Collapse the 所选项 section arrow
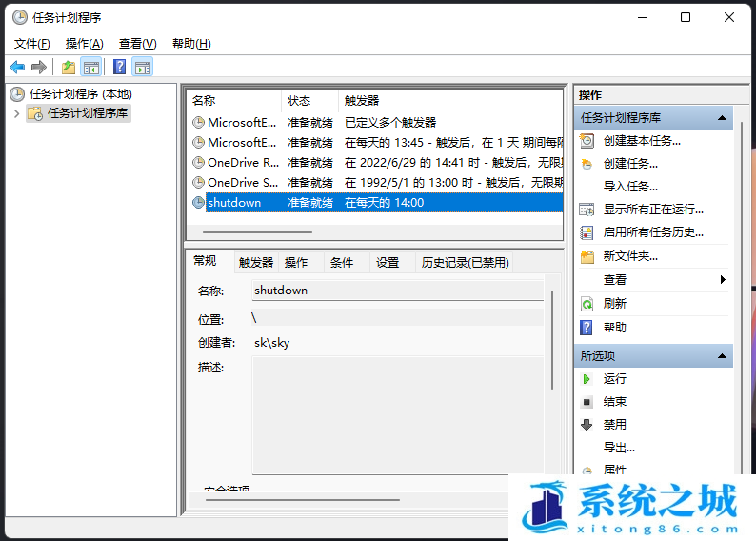Screen dimensions: 756x541 pyautogui.click(x=722, y=356)
